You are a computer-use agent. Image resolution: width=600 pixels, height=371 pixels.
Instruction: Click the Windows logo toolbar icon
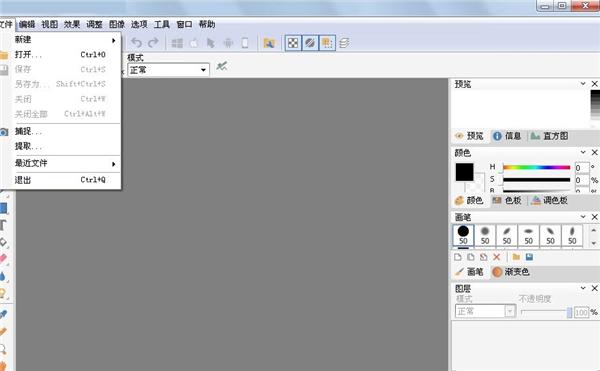[177, 43]
